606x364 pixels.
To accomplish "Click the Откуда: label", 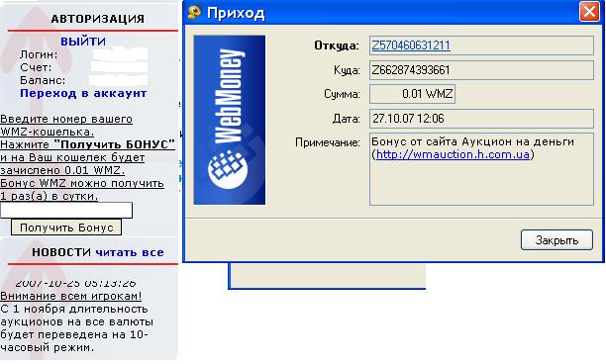I will click(337, 45).
